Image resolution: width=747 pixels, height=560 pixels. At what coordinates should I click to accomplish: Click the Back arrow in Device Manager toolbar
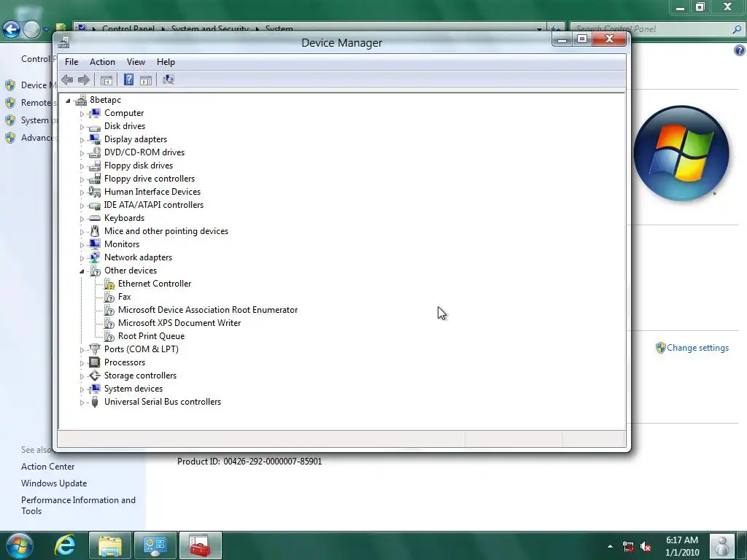click(67, 80)
